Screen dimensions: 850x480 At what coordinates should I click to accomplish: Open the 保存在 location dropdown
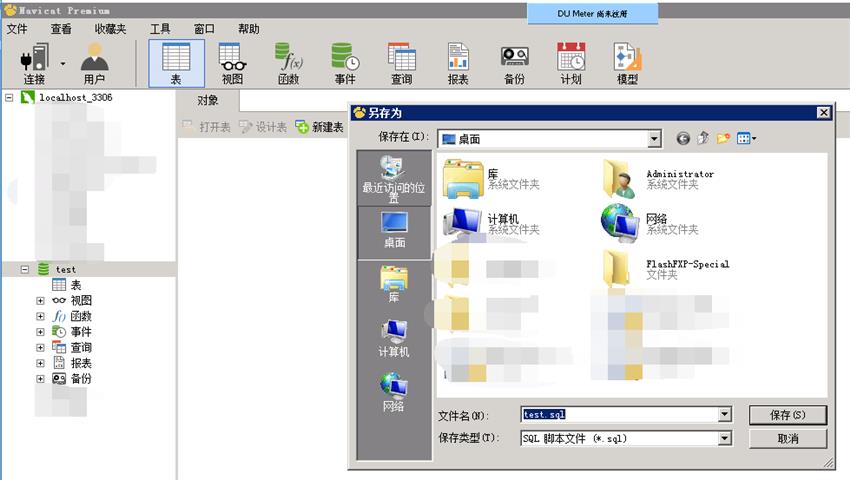tap(654, 138)
